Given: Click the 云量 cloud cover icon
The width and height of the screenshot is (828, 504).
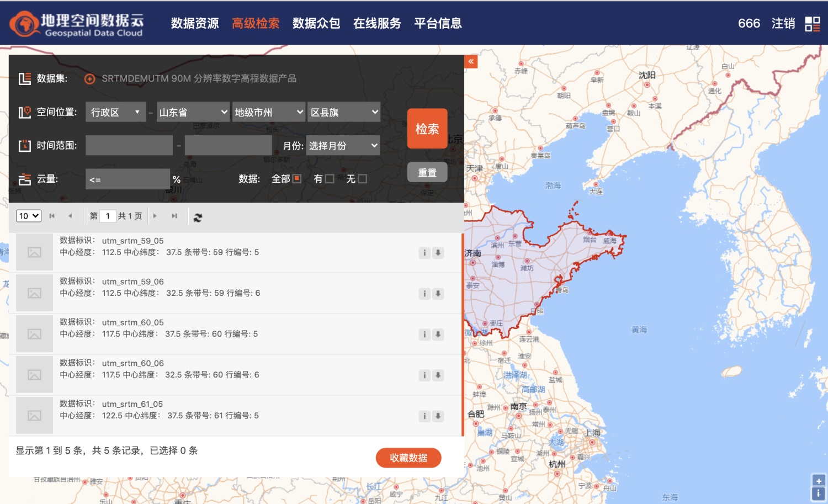Looking at the screenshot, I should [25, 179].
